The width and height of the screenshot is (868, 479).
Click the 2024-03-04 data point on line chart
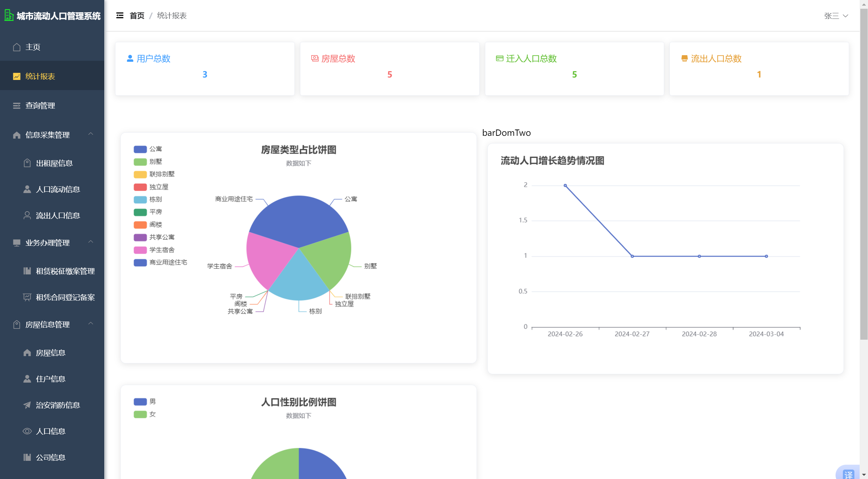[x=766, y=256]
